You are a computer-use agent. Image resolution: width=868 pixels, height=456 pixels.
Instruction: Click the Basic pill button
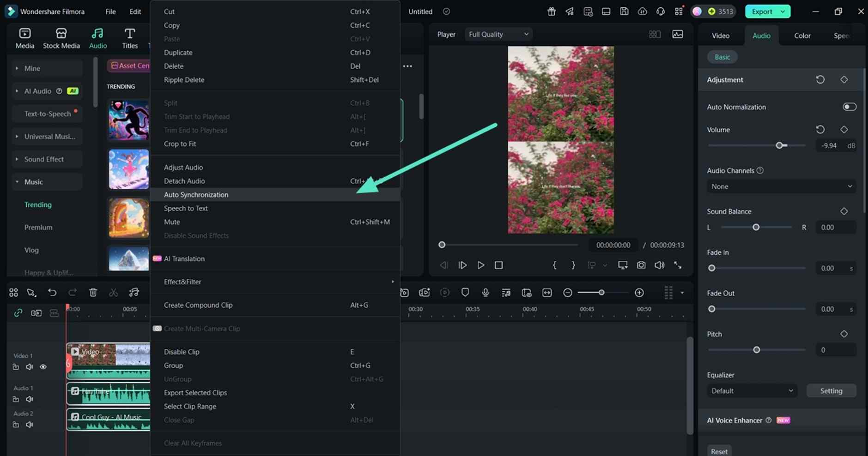(x=722, y=57)
